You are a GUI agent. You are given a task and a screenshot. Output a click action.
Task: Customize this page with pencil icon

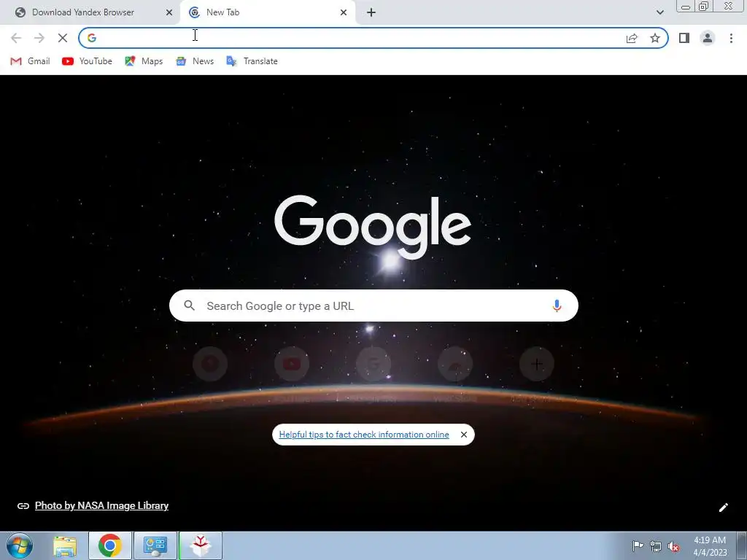(723, 507)
